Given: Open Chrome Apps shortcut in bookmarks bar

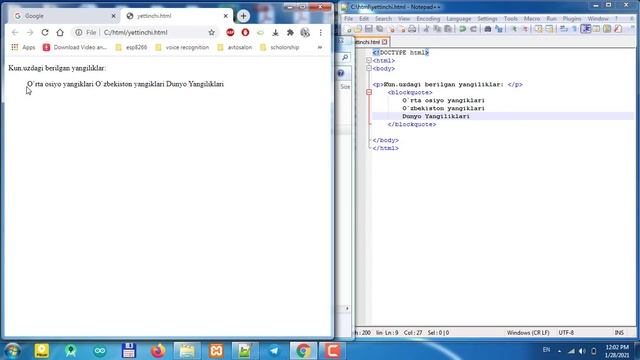Looking at the screenshot, I should point(23,47).
